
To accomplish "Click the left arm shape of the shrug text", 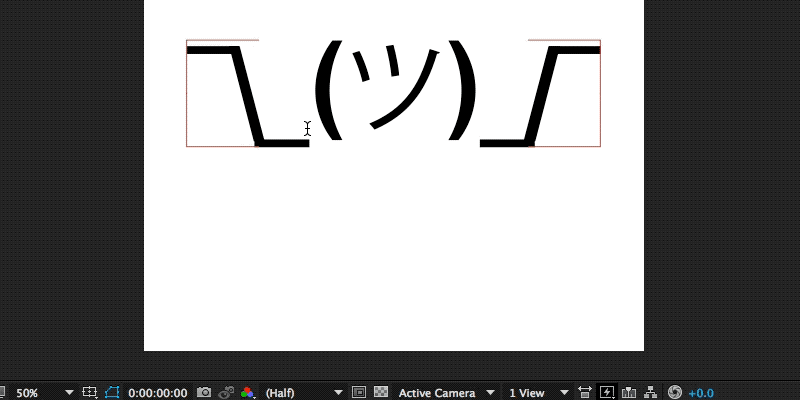I will pyautogui.click(x=248, y=96).
